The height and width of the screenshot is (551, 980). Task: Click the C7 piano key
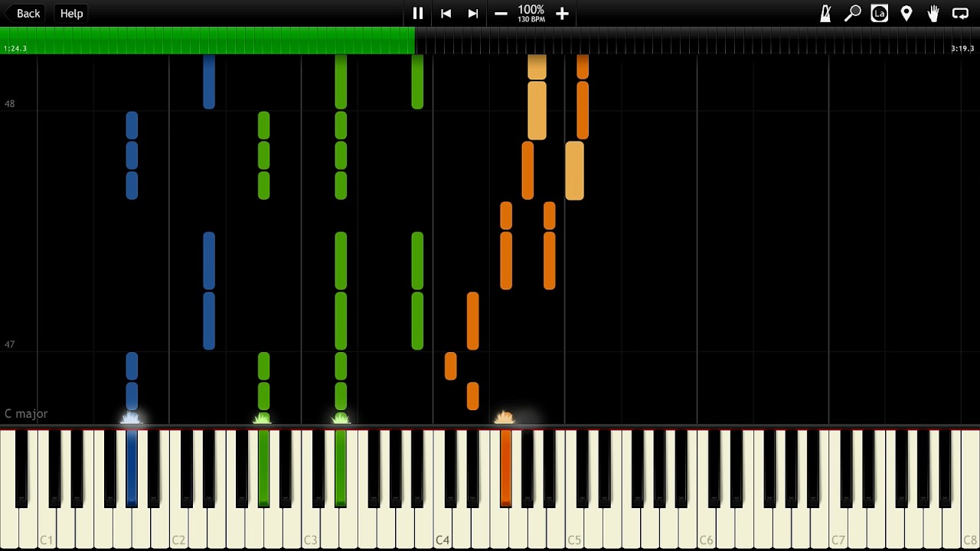[x=838, y=528]
